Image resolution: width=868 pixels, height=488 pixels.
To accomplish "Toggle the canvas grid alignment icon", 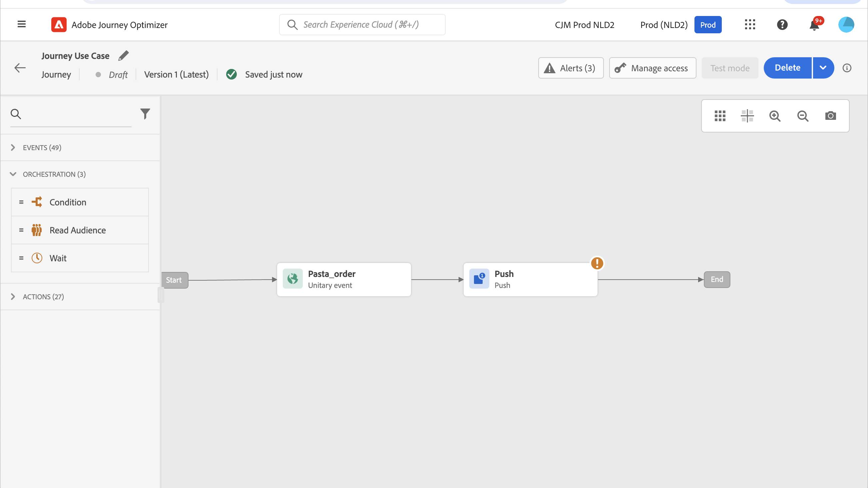I will click(747, 116).
